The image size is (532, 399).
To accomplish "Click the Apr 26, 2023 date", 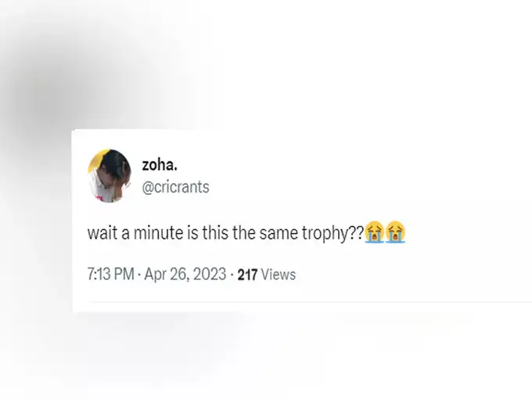I will click(185, 274).
